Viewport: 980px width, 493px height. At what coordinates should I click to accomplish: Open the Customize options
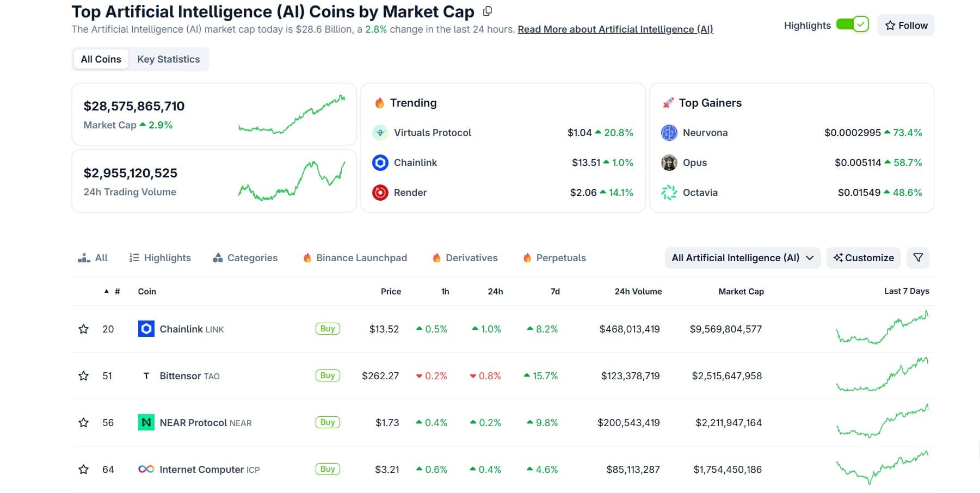(863, 258)
